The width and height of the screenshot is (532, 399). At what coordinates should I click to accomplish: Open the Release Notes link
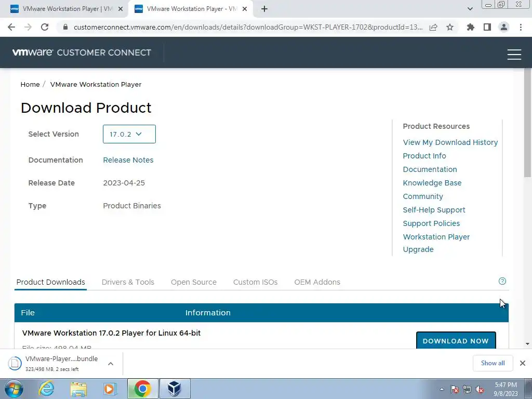[128, 160]
